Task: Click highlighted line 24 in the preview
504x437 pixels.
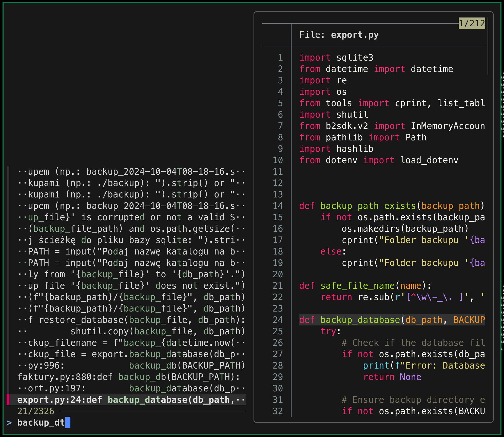Action: tap(392, 320)
